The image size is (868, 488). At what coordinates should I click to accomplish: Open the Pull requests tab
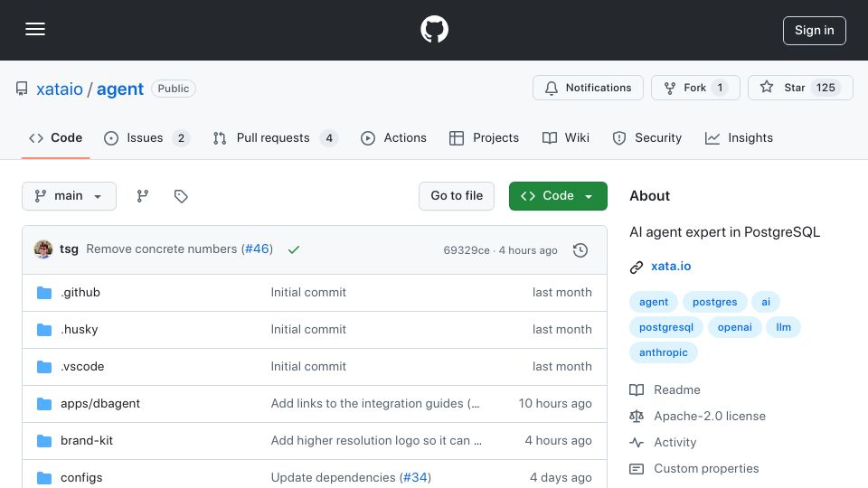click(x=275, y=137)
